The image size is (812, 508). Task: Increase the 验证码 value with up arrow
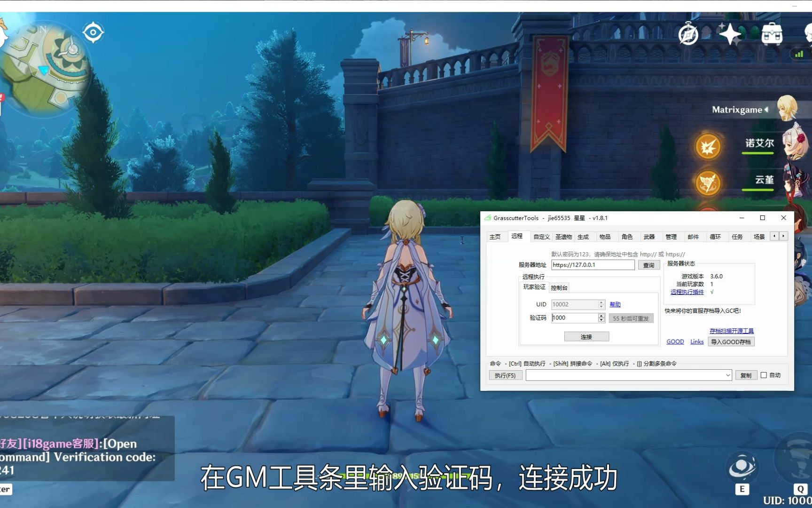pos(601,316)
